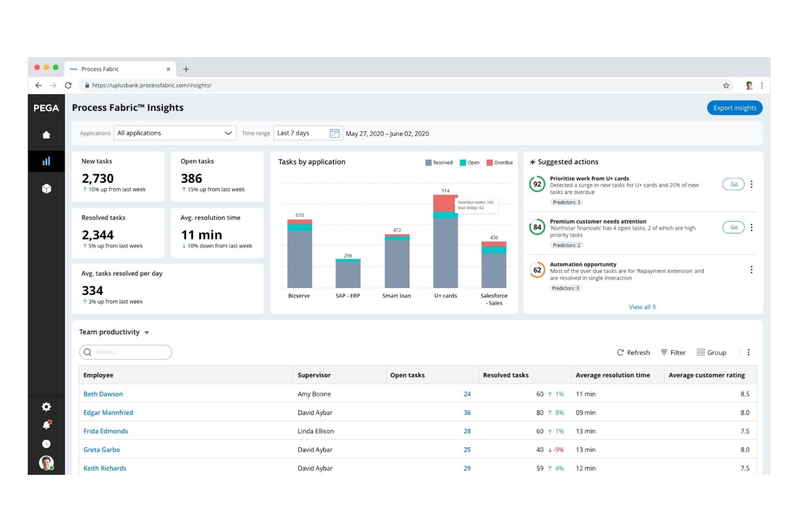The width and height of the screenshot is (798, 532).
Task: Reload the page with the browser refresh icon
Action: click(68, 85)
